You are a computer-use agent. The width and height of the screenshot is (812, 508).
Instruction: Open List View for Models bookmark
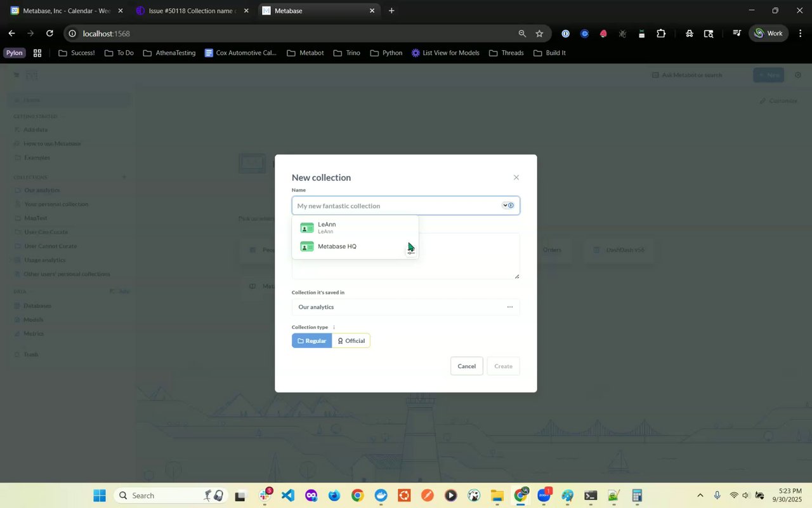click(445, 53)
